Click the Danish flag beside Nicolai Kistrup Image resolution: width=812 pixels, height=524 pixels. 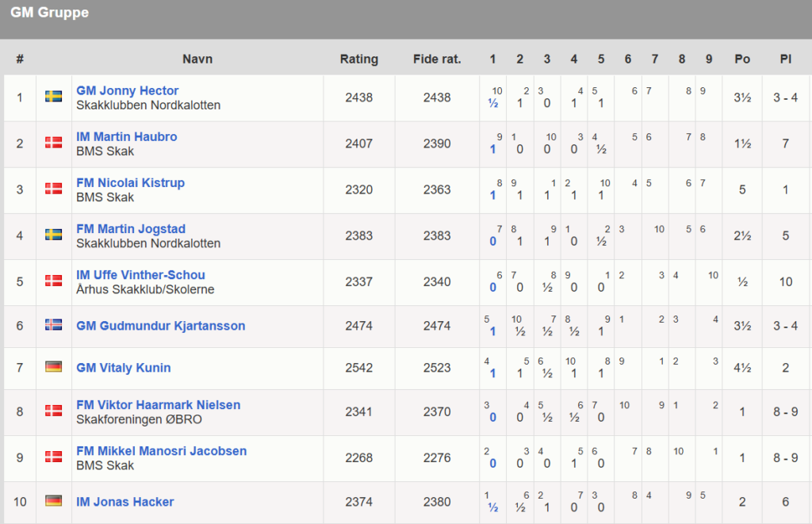click(54, 189)
